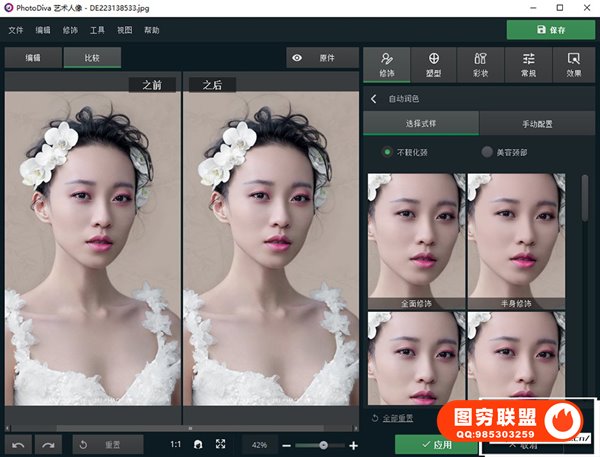The image size is (600, 457).
Task: Open the 修饰 retouch tools tab
Action: pos(386,64)
